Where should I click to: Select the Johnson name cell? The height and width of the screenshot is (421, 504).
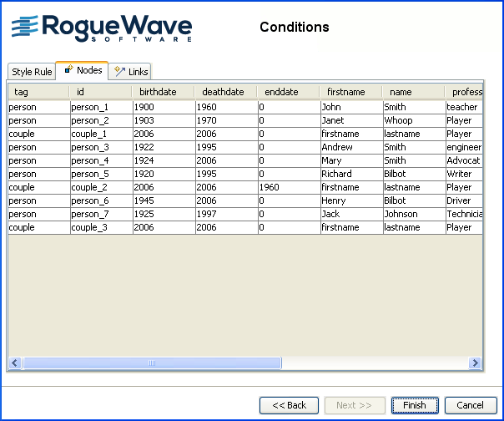pos(413,214)
